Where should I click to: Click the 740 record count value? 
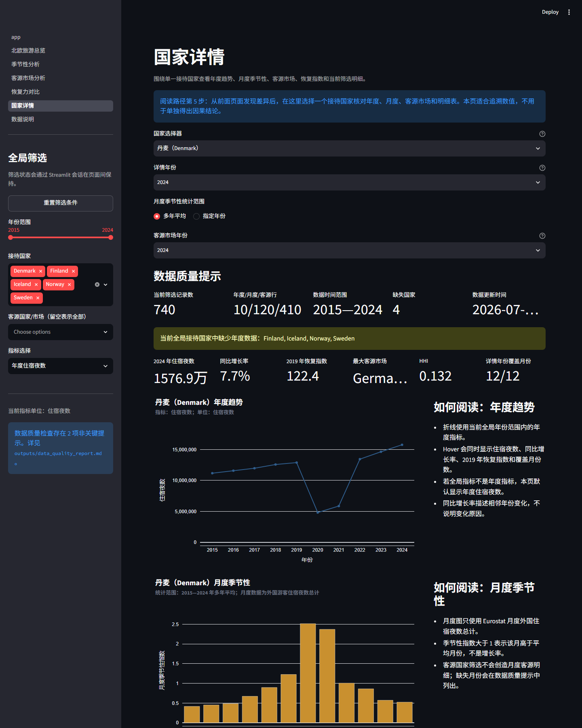164,310
